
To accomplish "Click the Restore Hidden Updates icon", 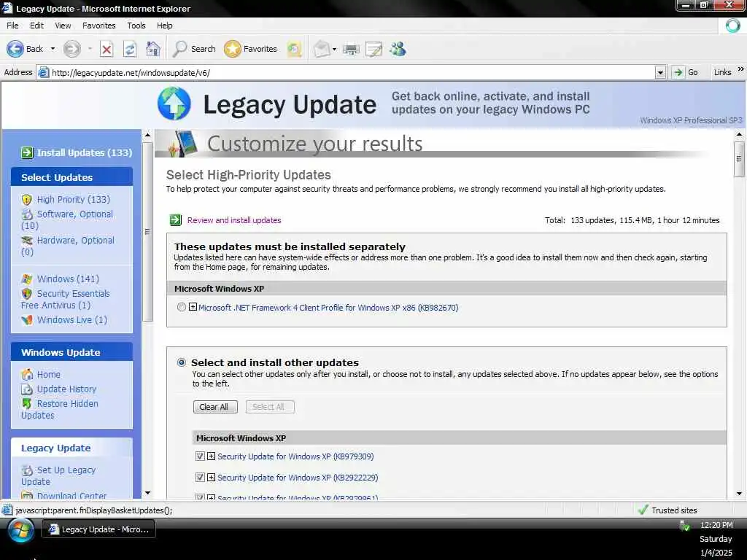I will point(27,404).
